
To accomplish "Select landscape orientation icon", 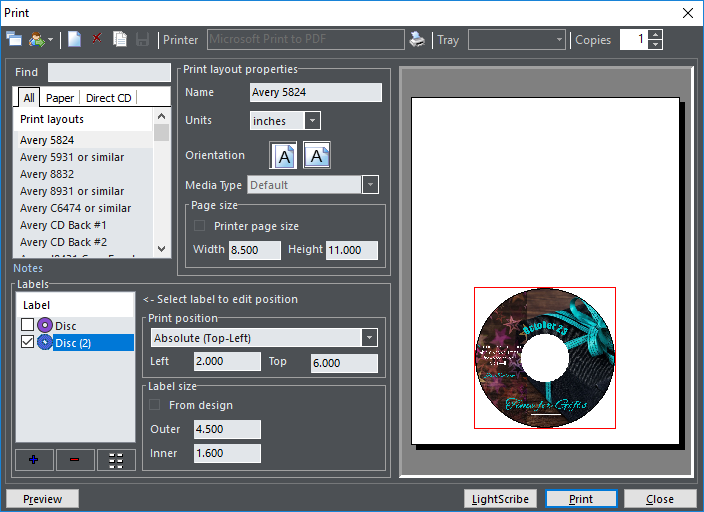I will pos(317,155).
